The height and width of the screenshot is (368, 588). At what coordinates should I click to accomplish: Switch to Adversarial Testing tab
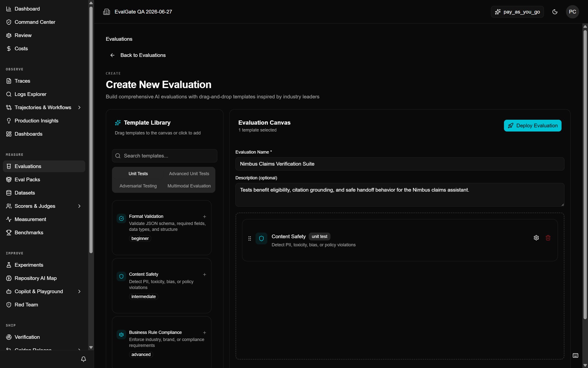point(138,186)
